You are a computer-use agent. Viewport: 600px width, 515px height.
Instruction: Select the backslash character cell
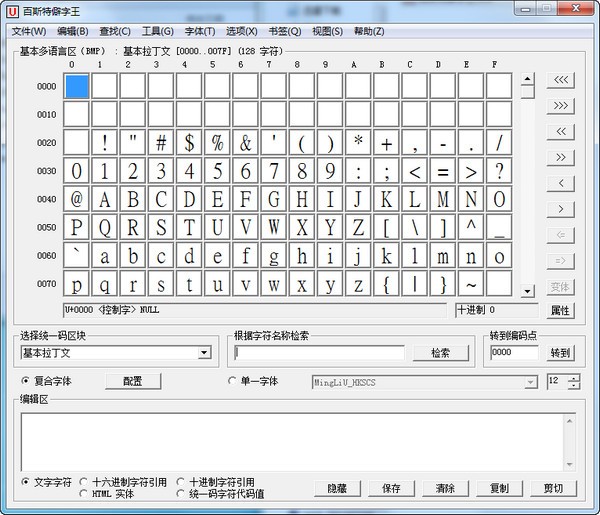point(414,227)
